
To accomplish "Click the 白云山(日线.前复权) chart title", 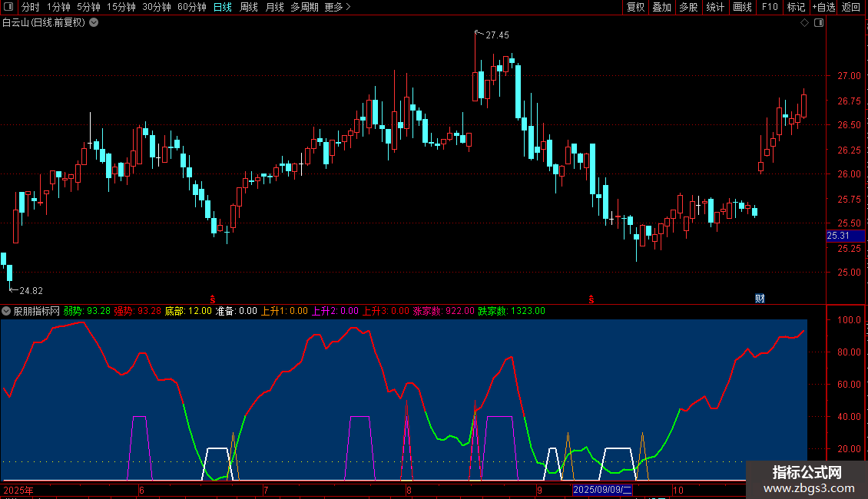I will pyautogui.click(x=44, y=23).
